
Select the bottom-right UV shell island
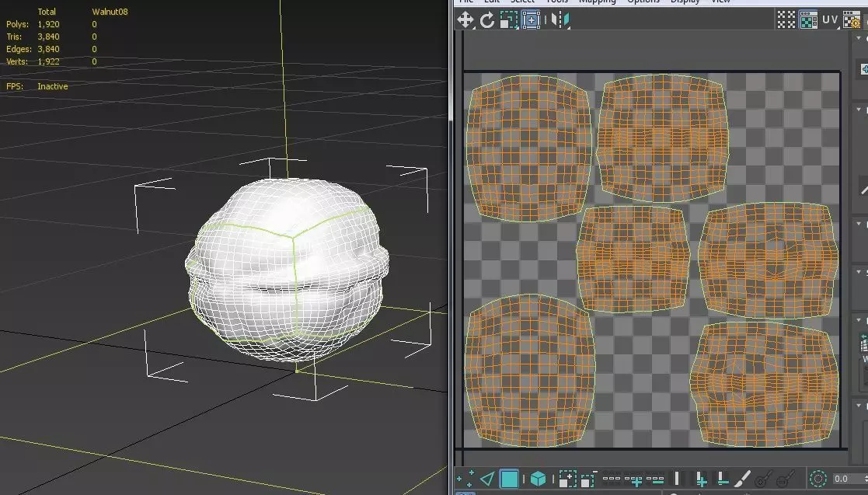point(765,384)
